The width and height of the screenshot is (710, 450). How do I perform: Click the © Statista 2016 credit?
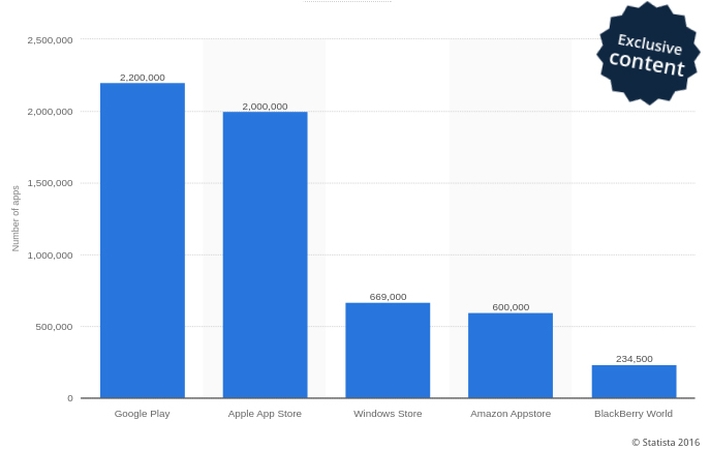coord(666,442)
